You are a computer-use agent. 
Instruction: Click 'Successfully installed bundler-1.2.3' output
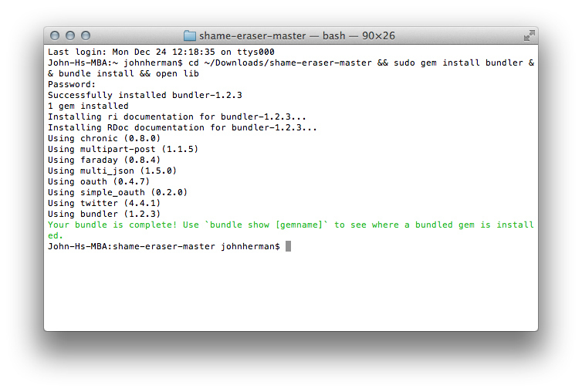pos(145,95)
